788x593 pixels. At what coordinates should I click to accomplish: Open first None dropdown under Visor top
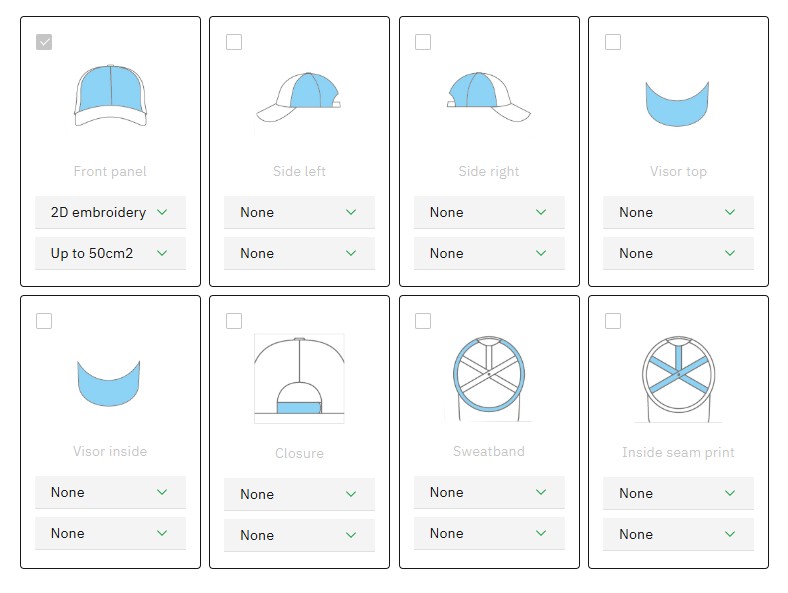pos(678,212)
